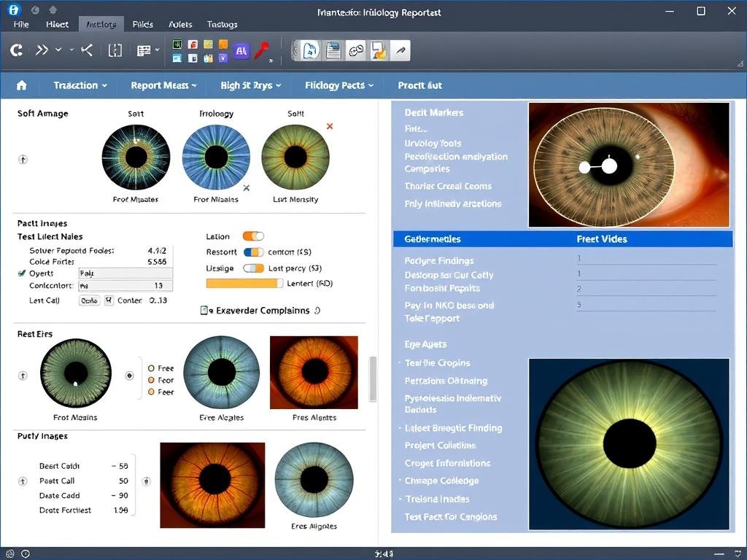Click the round selector left of radio options
The height and width of the screenshot is (560, 747).
click(x=129, y=376)
